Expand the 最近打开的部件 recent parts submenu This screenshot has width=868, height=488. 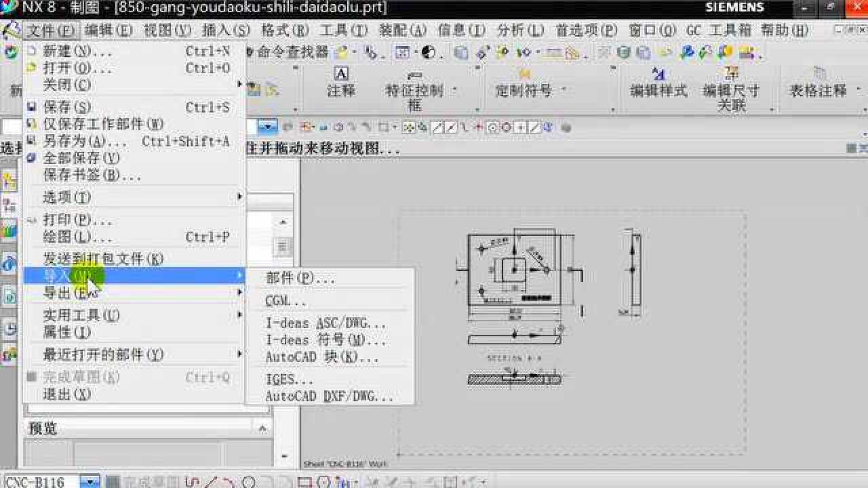(x=134, y=354)
